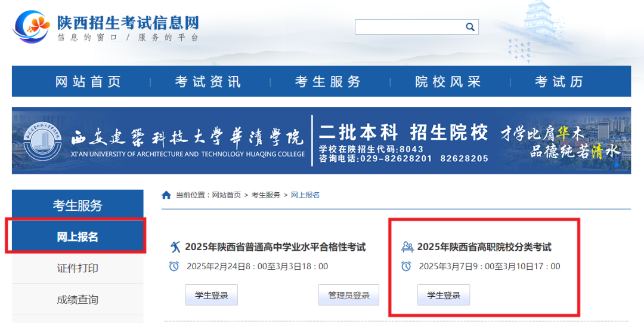Click into the search text box
Screen dimensions: 644x323
[408, 27]
